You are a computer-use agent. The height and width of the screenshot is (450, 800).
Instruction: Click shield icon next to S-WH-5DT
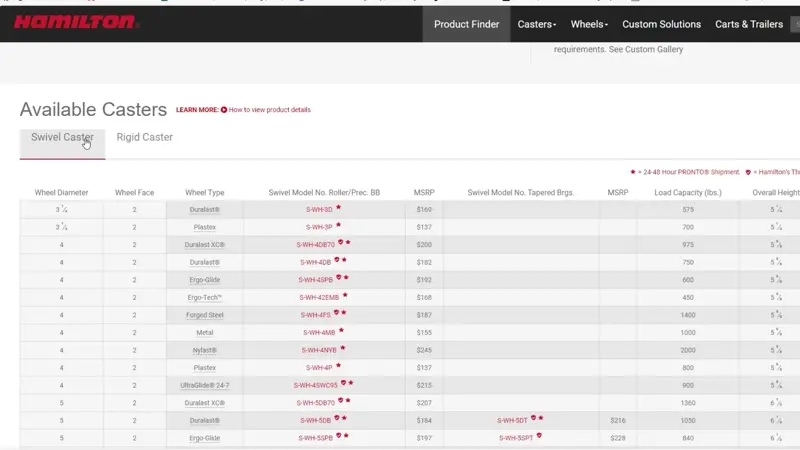pos(534,418)
